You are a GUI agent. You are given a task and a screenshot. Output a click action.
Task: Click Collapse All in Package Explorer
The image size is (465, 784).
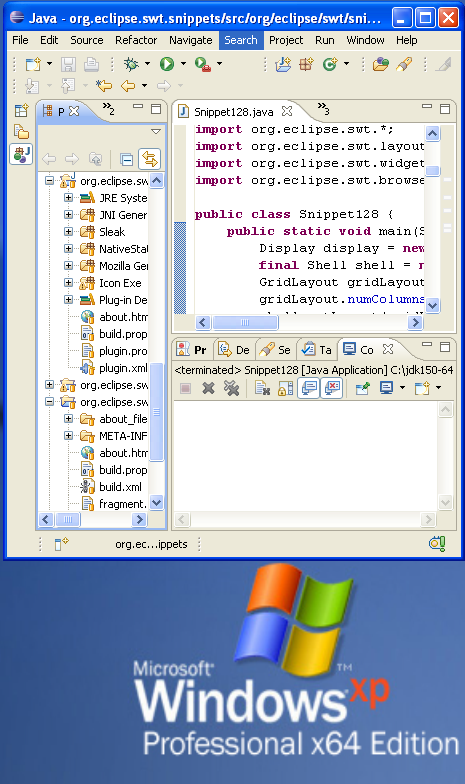click(126, 160)
